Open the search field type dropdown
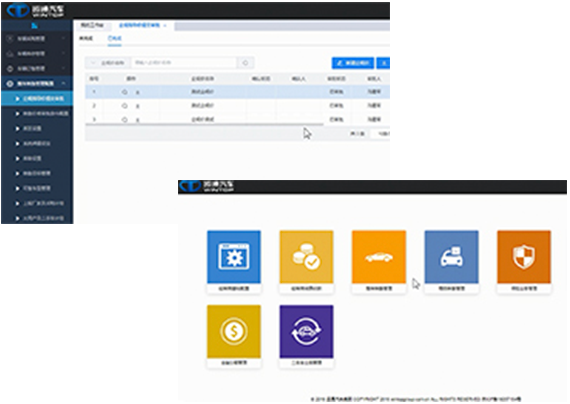This screenshot has width=570, height=404. 108,63
